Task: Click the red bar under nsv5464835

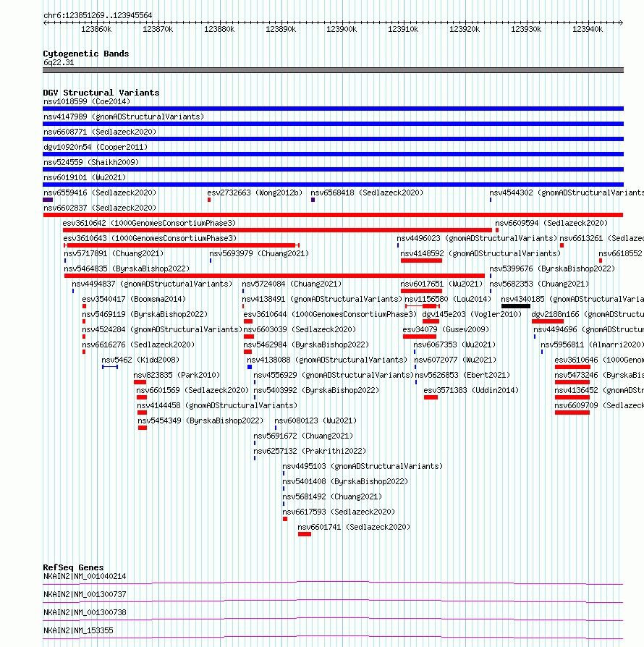Action: click(x=274, y=276)
